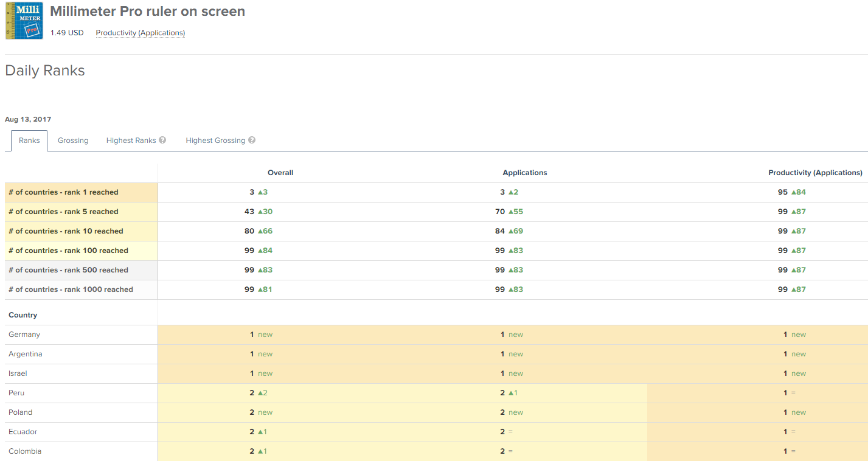Click the Overall column header
Screen dimensions: 868x461
pyautogui.click(x=280, y=173)
